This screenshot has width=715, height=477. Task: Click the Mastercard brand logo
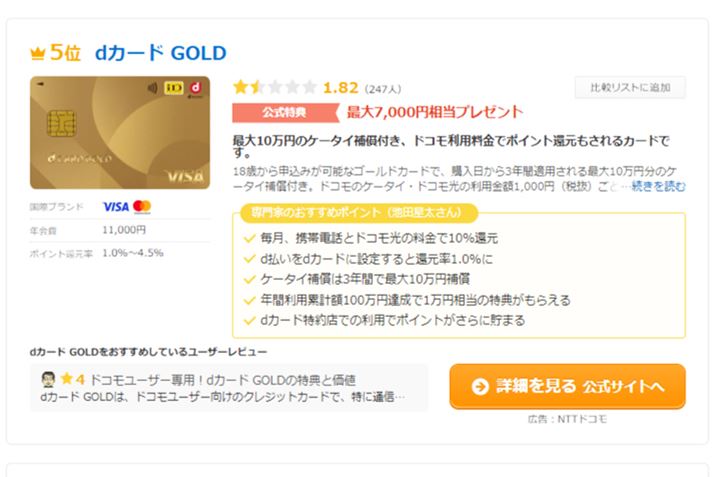pos(142,207)
